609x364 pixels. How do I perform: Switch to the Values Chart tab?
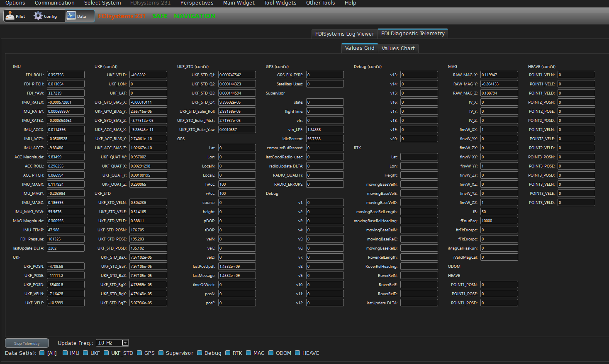click(398, 49)
